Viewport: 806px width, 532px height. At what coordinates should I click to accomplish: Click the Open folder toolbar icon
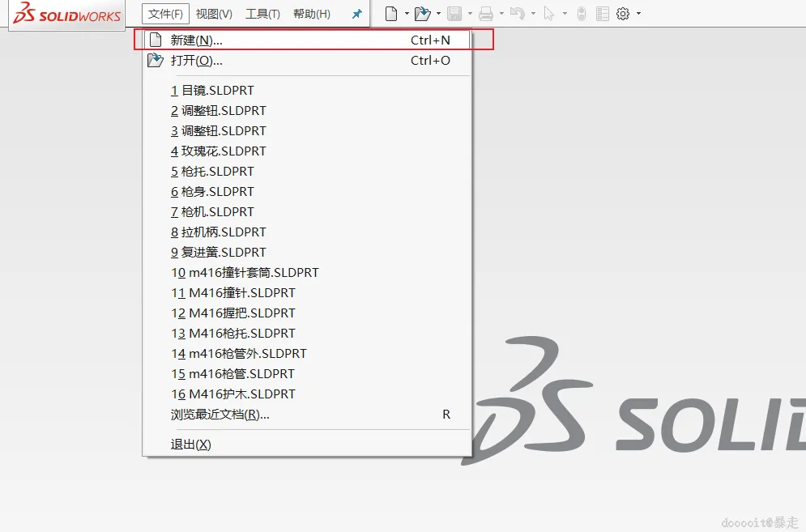pos(423,14)
